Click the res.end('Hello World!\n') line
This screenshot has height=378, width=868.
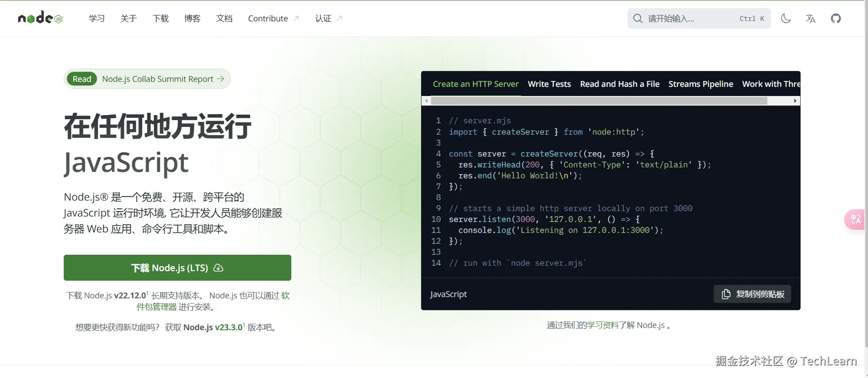pyautogui.click(x=520, y=176)
